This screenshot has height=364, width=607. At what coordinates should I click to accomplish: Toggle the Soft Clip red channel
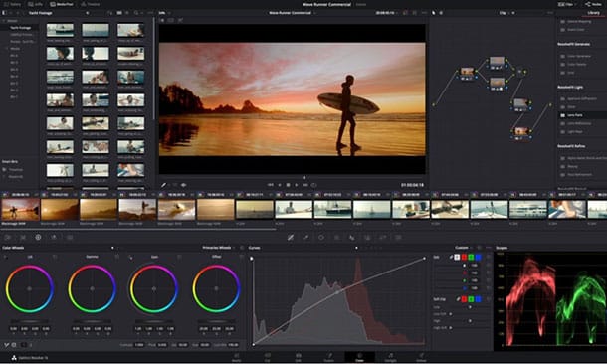click(464, 299)
